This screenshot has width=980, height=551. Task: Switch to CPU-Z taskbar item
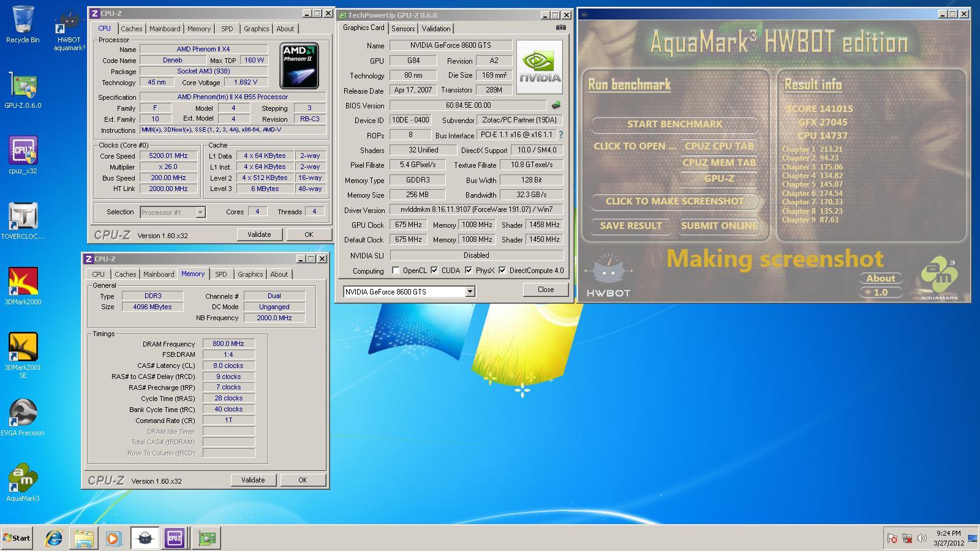[175, 538]
